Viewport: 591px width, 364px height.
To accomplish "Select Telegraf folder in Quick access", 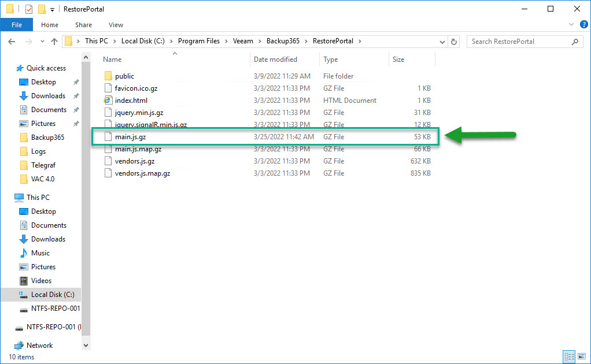I will click(43, 165).
